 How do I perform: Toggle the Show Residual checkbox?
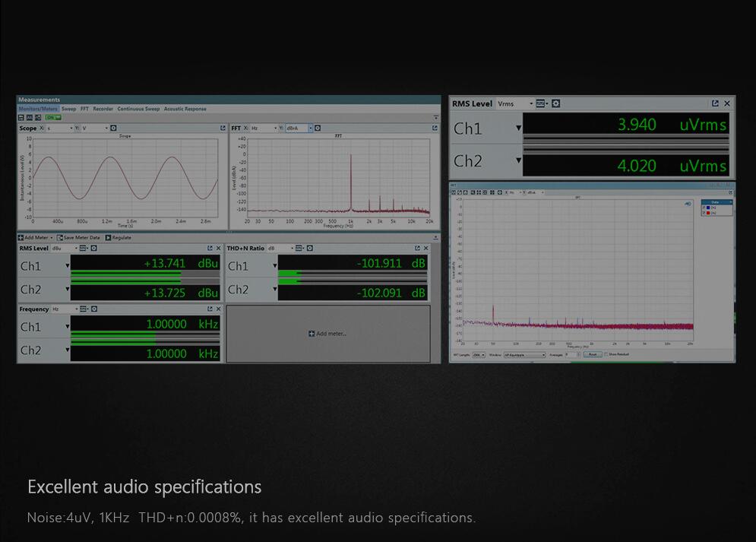coord(606,354)
